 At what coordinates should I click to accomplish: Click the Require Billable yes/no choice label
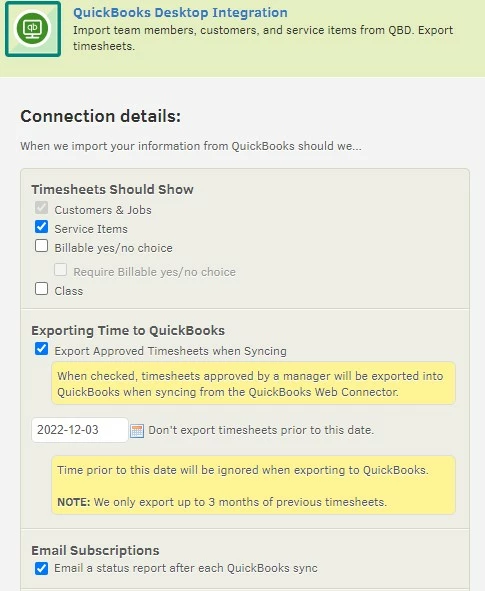tap(155, 272)
